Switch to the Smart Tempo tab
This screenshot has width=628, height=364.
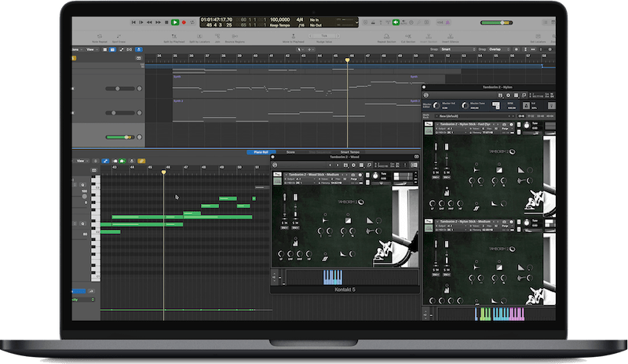click(x=349, y=152)
